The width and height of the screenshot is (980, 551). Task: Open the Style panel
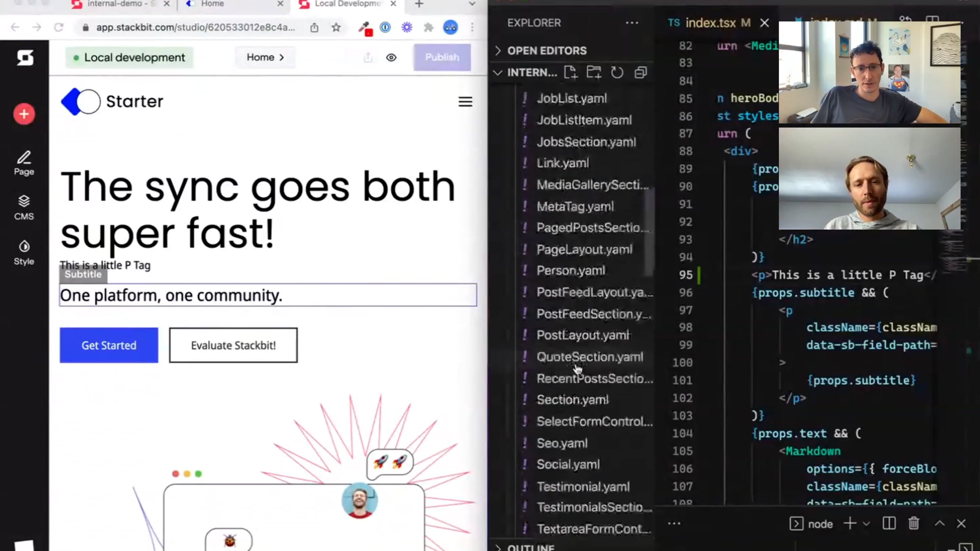24,253
